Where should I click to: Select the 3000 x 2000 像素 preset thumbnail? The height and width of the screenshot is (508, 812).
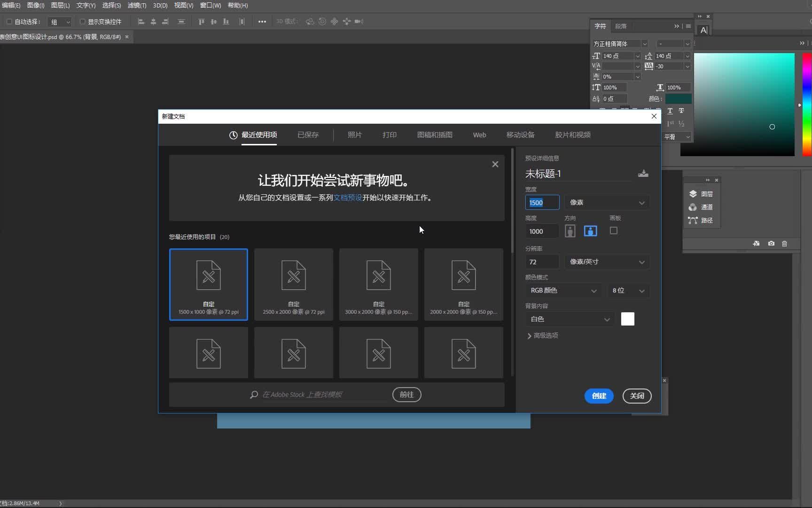[379, 285]
